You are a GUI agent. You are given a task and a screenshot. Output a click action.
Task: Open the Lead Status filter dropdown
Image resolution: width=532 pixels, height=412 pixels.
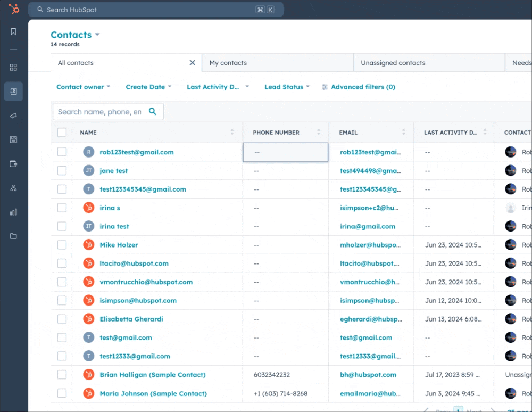[287, 87]
